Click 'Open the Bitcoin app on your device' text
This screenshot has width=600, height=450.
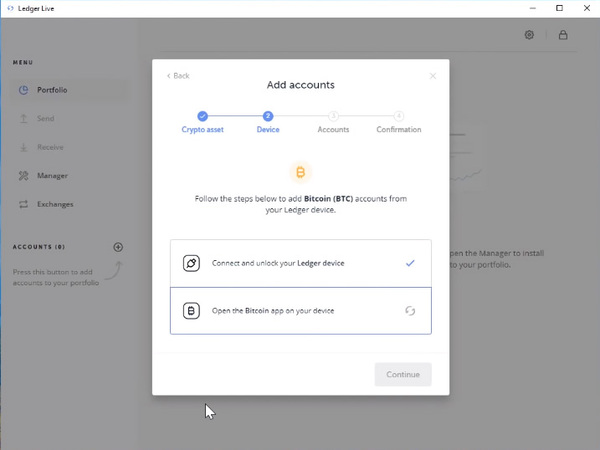click(x=273, y=311)
